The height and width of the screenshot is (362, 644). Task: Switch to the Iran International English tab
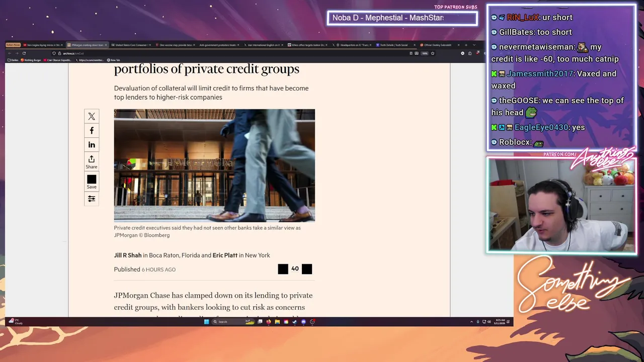click(x=263, y=45)
